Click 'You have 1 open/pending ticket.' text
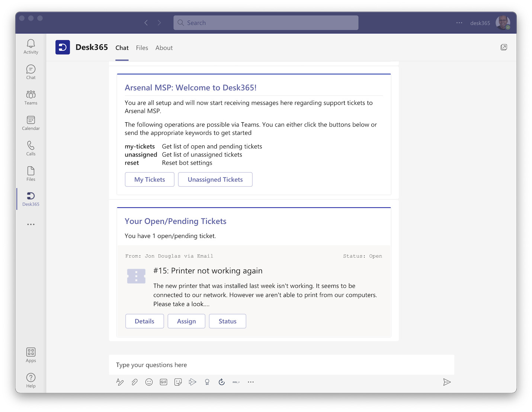 [170, 236]
